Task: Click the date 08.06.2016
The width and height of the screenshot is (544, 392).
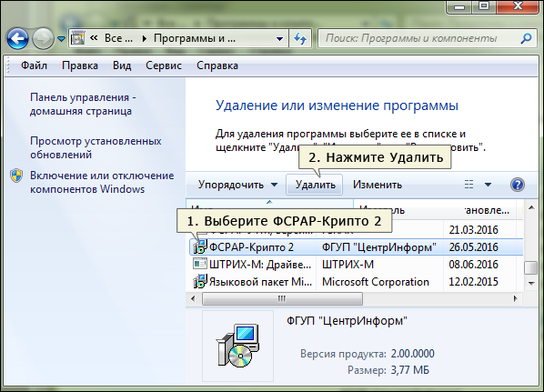Action: pos(474,265)
